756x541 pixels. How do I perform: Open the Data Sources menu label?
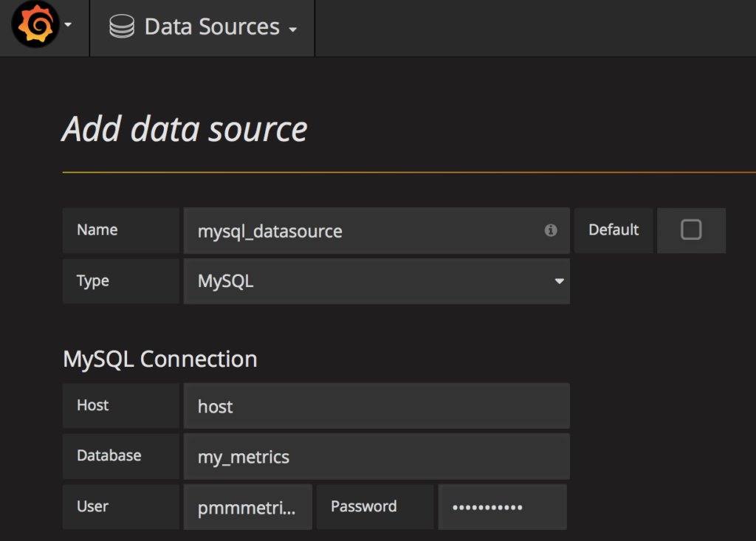click(x=212, y=27)
